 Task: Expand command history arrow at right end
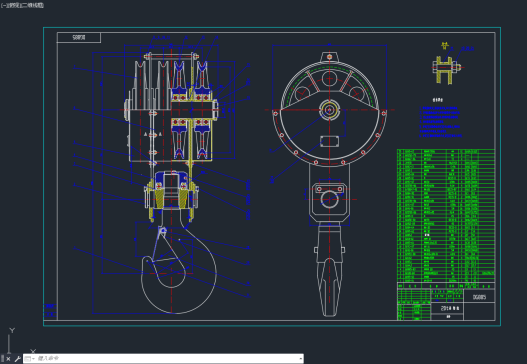(x=300, y=359)
